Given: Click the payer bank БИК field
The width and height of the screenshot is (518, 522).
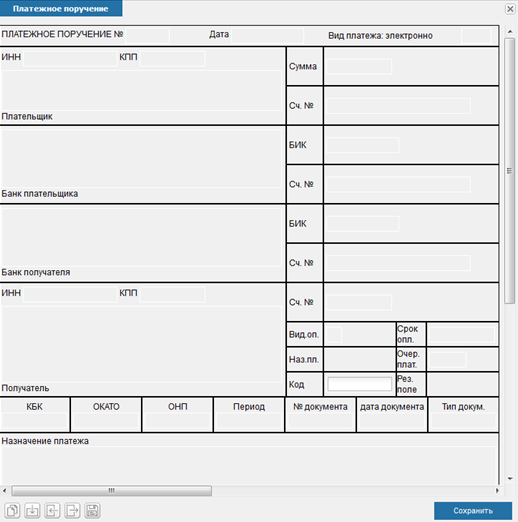Looking at the screenshot, I should 362,145.
